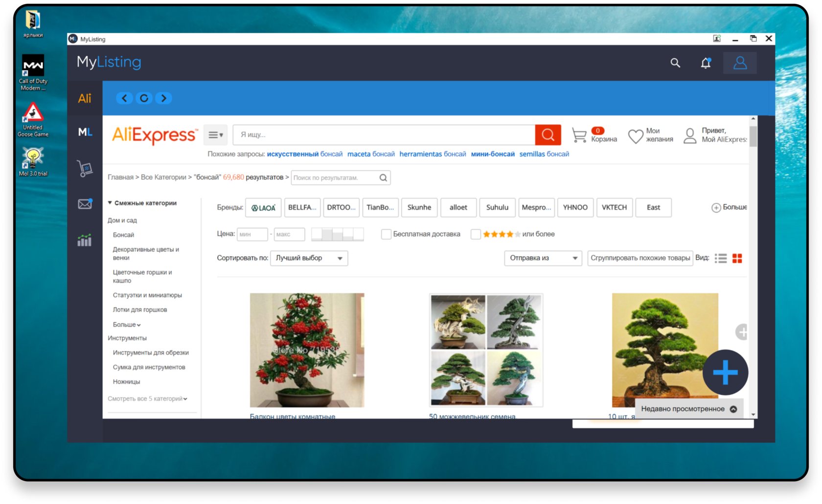Open the Мой AliExpress account icon
This screenshot has width=822, height=504.
point(690,136)
